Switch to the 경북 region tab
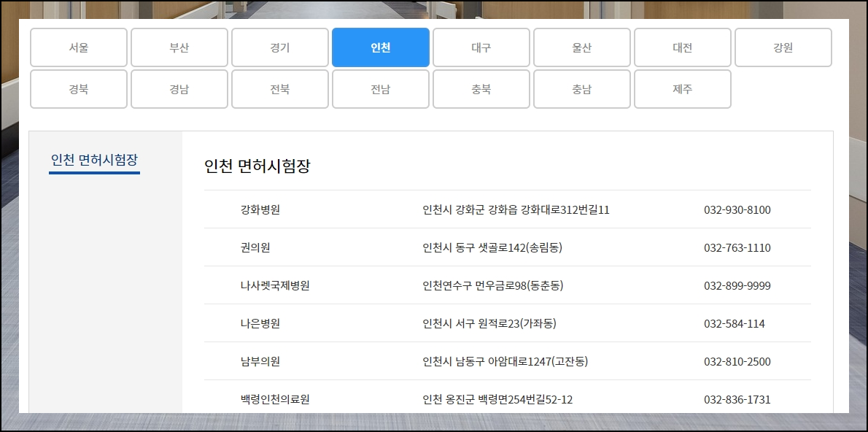 [79, 89]
